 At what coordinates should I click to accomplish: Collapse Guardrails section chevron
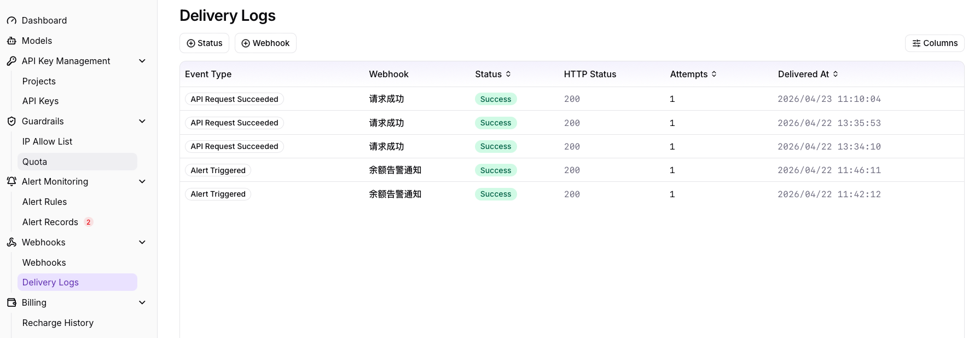(x=142, y=121)
